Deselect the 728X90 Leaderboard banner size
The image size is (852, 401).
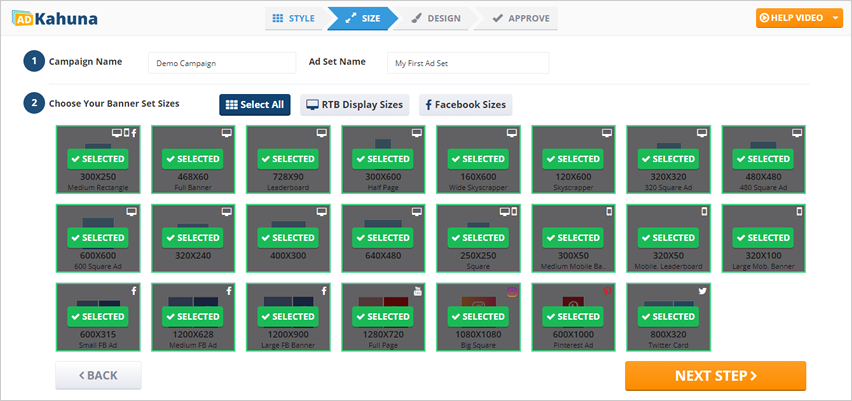click(x=288, y=159)
